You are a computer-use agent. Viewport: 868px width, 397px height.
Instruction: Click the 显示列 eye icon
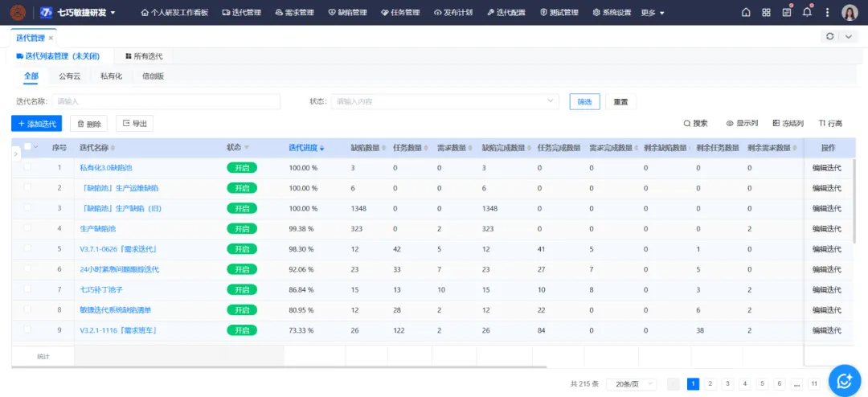(730, 124)
